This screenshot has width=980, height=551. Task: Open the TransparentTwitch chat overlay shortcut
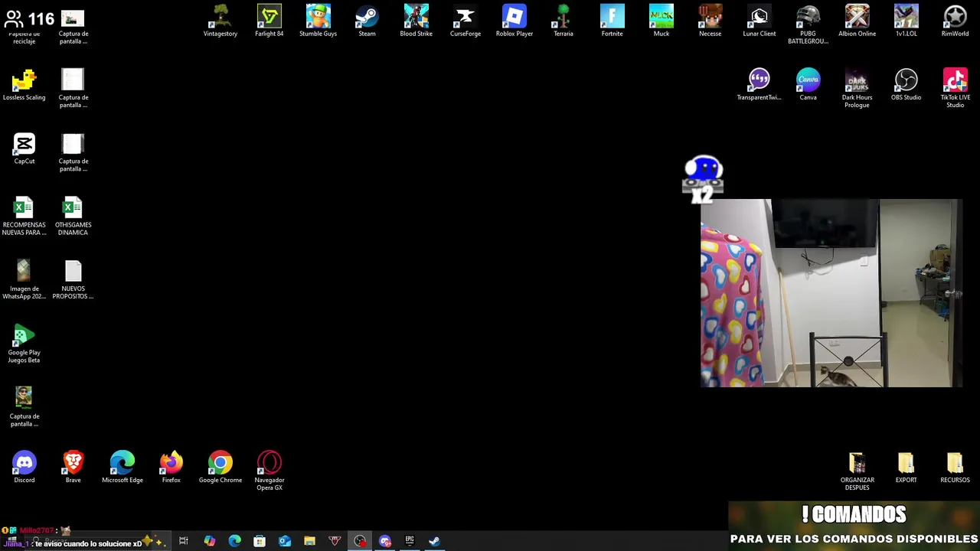coord(759,84)
